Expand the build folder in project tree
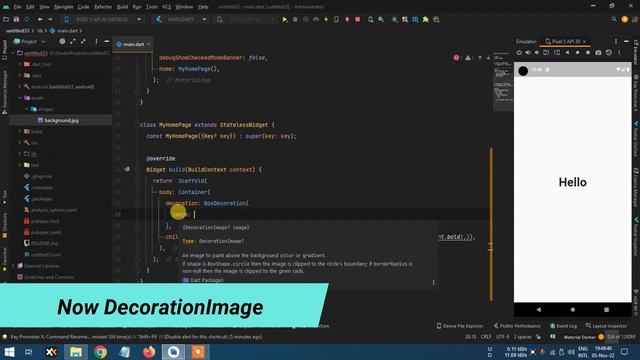 (x=20, y=131)
